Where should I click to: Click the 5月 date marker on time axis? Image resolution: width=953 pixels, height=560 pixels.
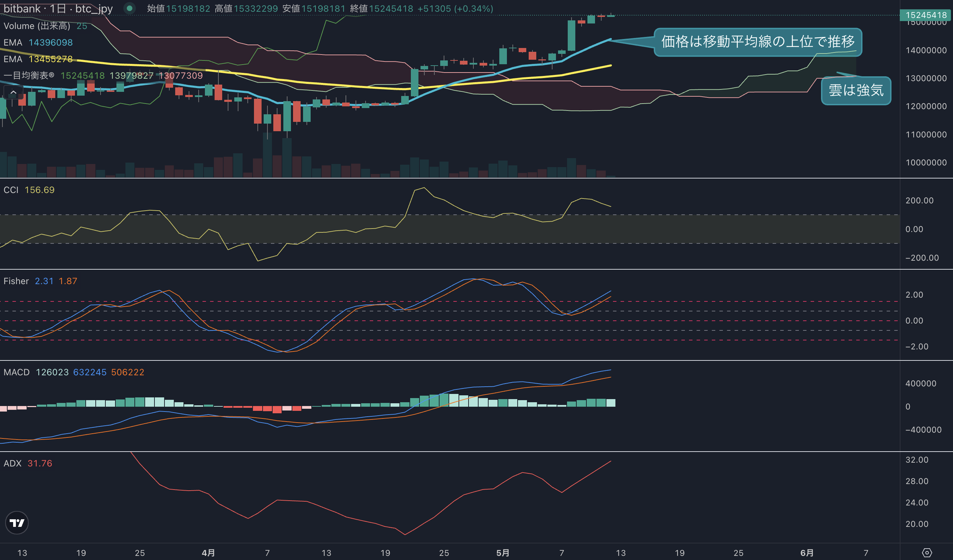(x=503, y=553)
